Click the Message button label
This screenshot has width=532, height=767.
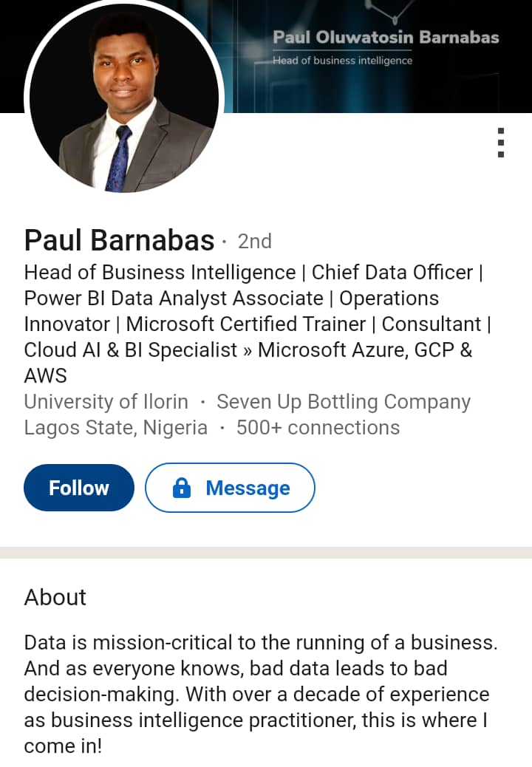coord(248,488)
